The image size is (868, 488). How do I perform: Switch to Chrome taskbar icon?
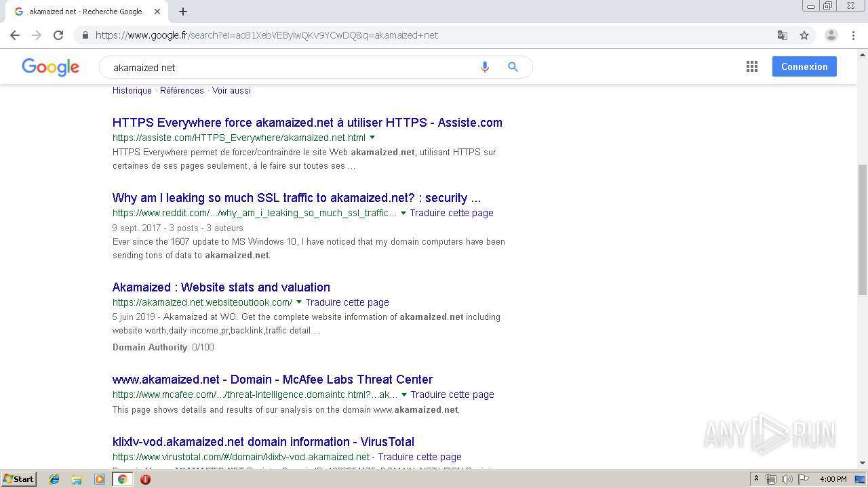coord(122,479)
